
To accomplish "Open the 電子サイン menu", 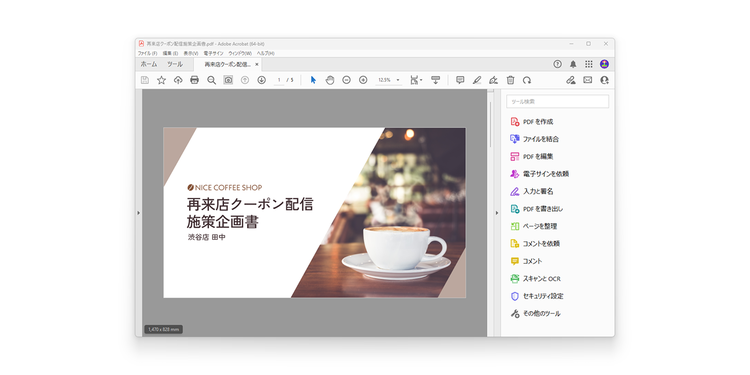I will (x=213, y=54).
